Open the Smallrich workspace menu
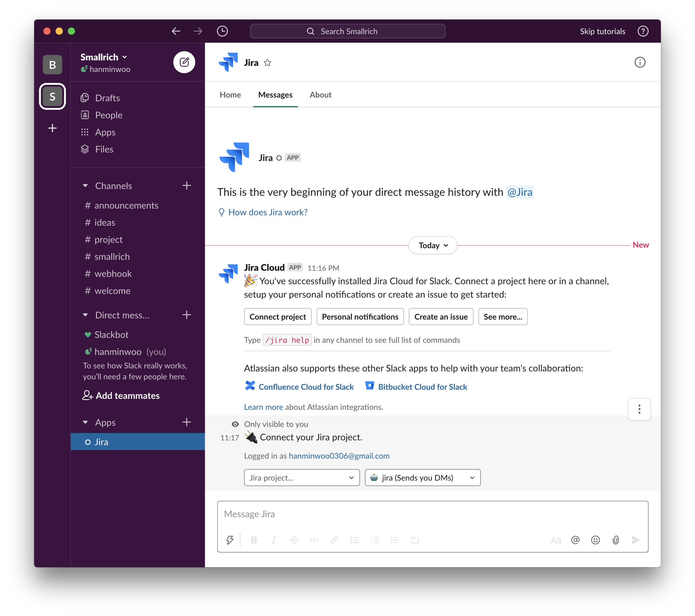 [104, 57]
